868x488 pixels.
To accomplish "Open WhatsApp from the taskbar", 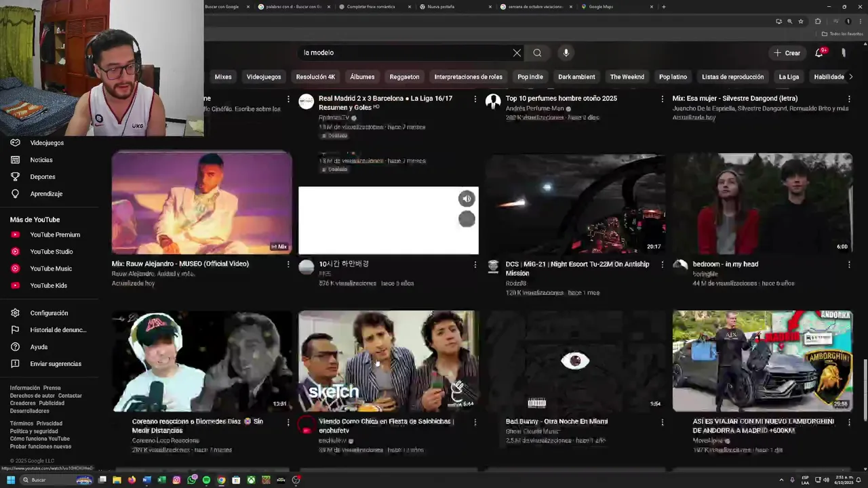I will [x=192, y=480].
